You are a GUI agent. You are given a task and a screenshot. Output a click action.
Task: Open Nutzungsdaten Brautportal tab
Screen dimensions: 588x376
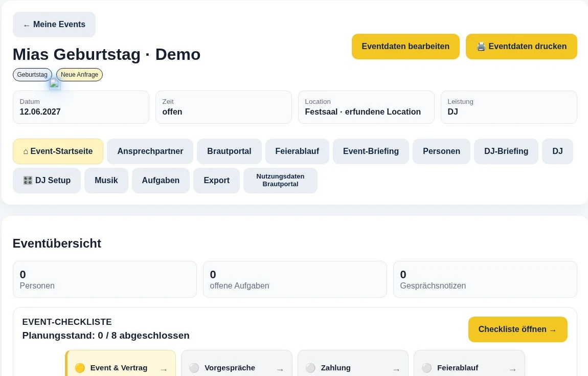(x=280, y=181)
